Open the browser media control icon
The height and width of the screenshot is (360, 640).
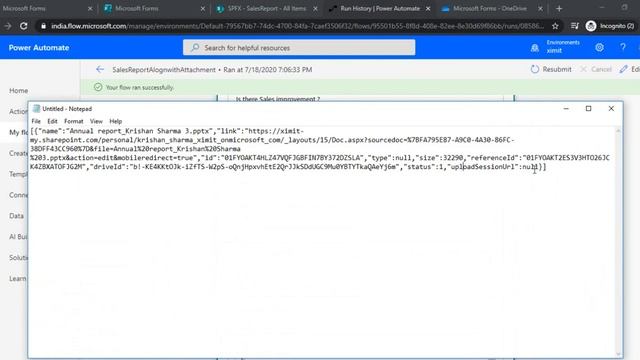pos(575,26)
